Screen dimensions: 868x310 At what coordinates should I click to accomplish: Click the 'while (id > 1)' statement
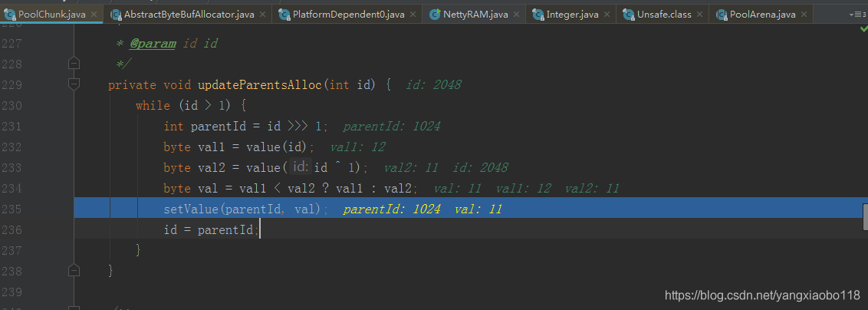(x=191, y=105)
